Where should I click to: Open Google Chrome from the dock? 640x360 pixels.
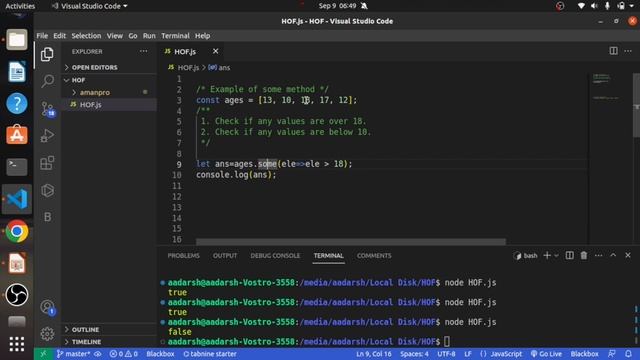pos(17,231)
